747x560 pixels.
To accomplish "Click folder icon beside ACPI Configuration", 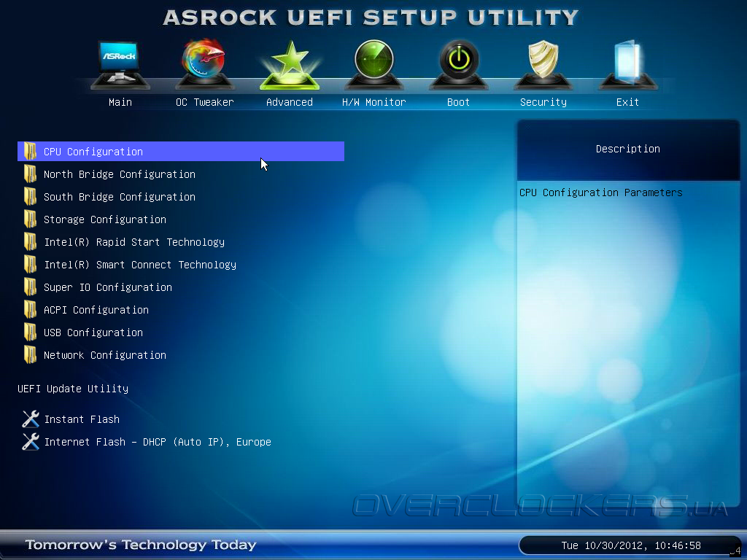I will click(x=30, y=310).
